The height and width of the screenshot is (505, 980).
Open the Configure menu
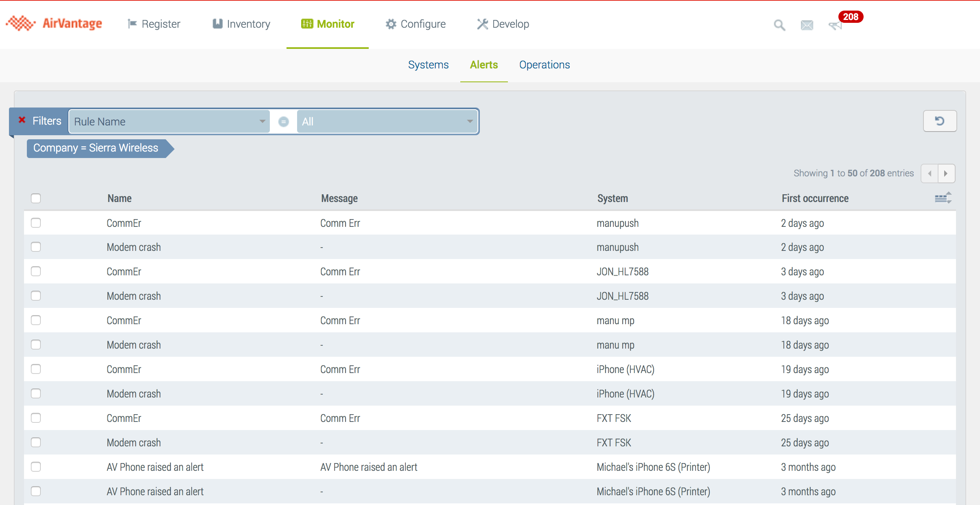416,24
